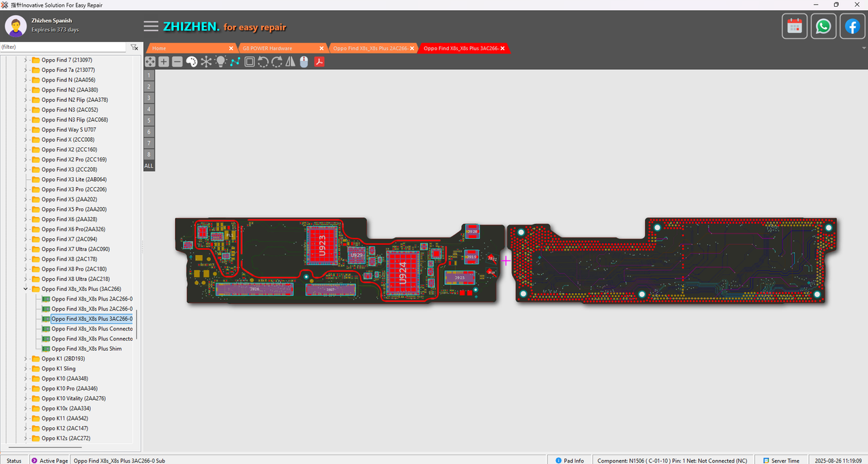This screenshot has width=868, height=464.
Task: Rotate the board counter-clockwise
Action: [x=263, y=62]
